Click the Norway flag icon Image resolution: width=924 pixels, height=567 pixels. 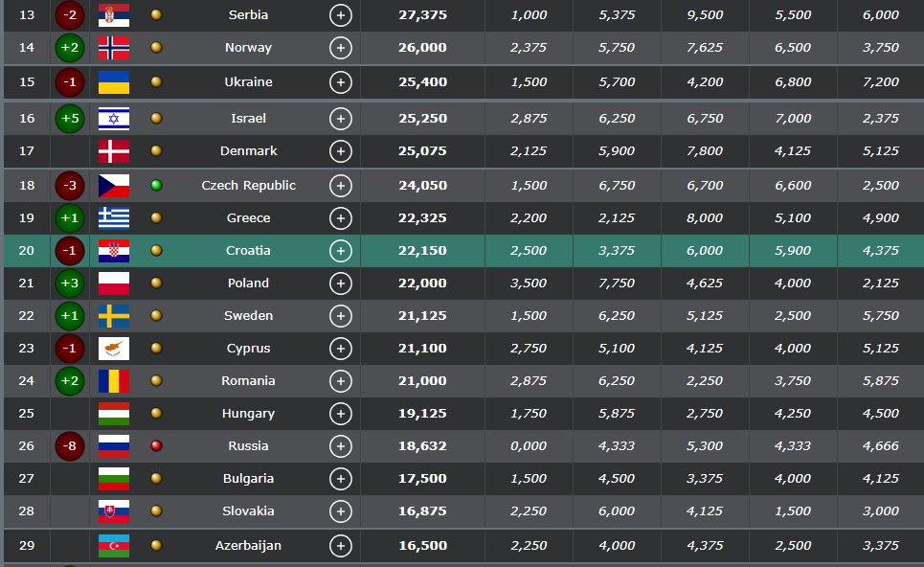[114, 48]
